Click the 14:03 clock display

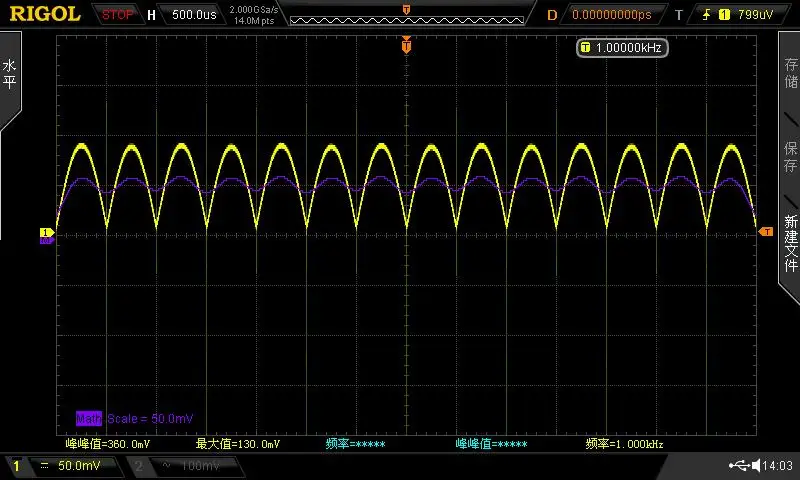(778, 466)
